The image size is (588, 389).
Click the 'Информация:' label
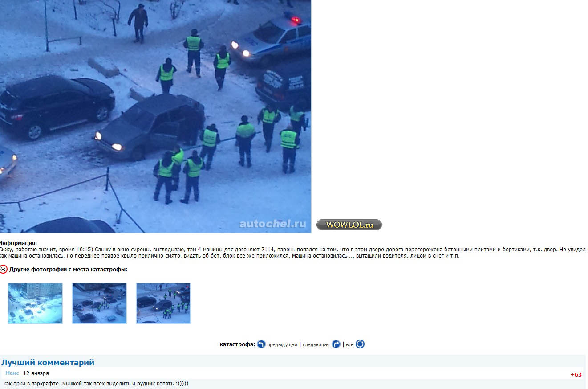click(x=18, y=243)
